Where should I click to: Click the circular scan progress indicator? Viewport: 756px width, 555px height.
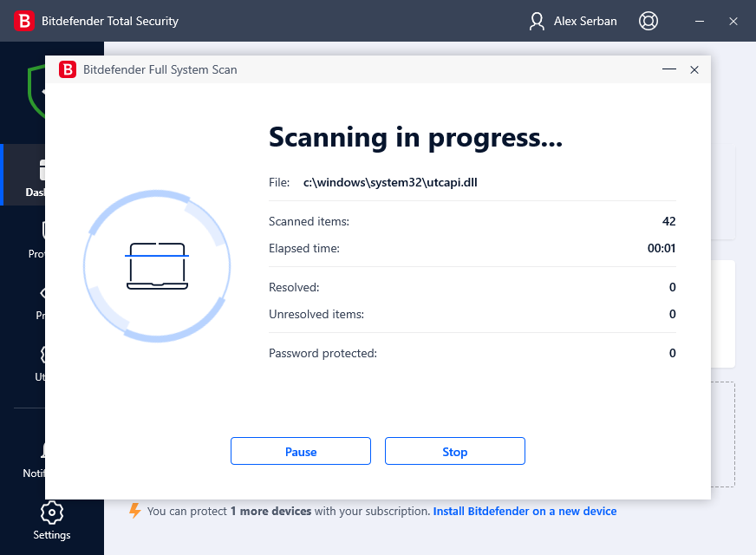point(157,265)
